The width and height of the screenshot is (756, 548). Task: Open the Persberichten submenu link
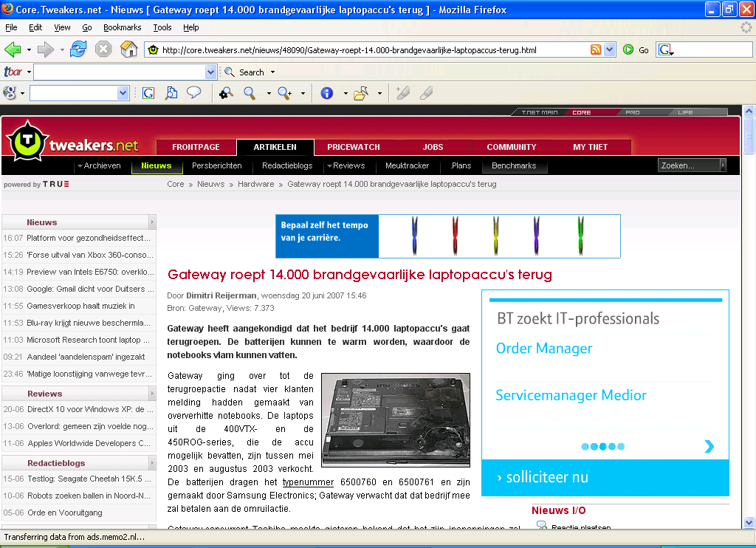click(x=216, y=165)
